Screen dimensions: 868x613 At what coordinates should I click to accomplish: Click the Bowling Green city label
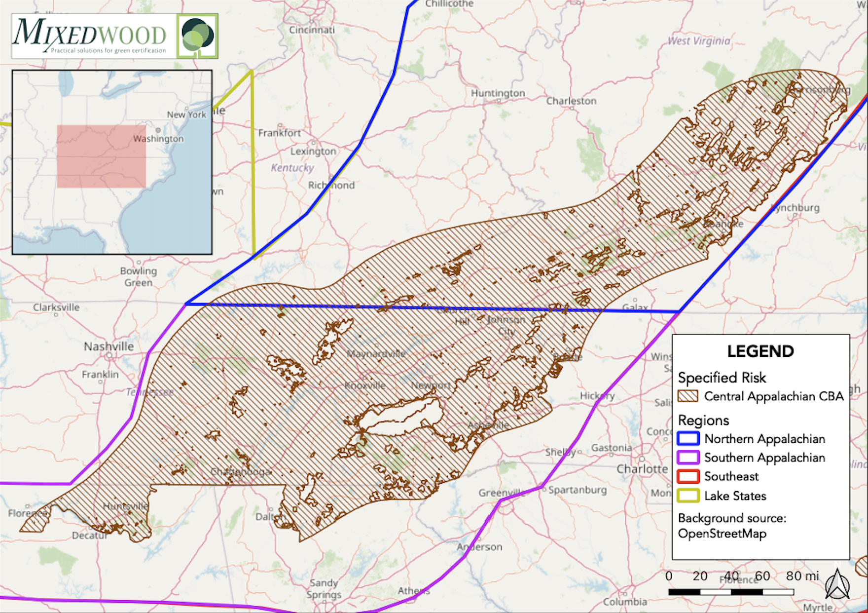139,277
